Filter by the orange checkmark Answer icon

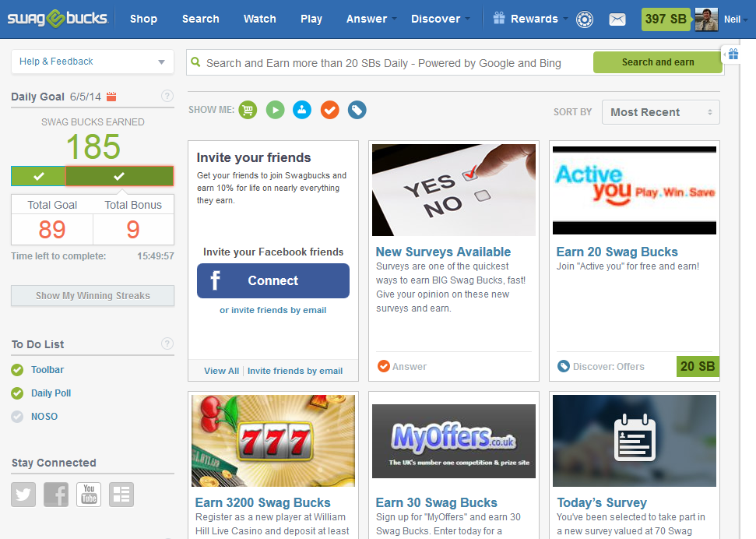coord(330,110)
